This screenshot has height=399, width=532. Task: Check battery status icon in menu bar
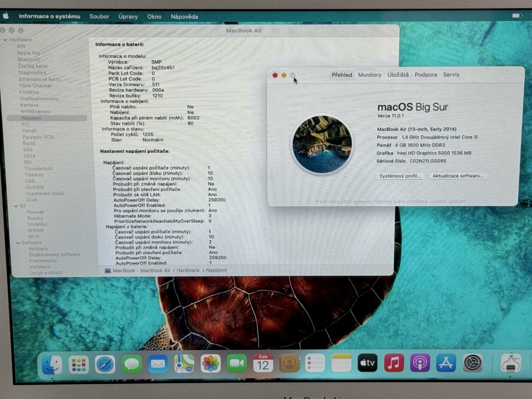pyautogui.click(x=516, y=16)
